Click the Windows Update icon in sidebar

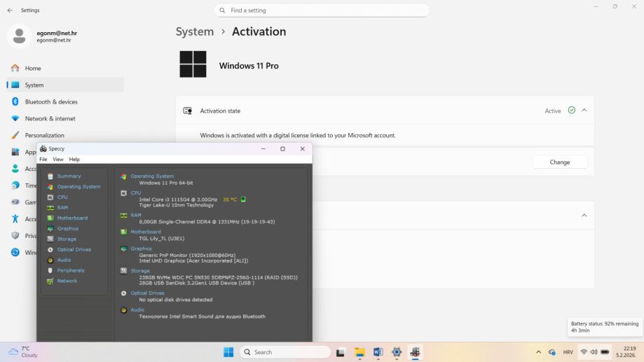(15, 252)
